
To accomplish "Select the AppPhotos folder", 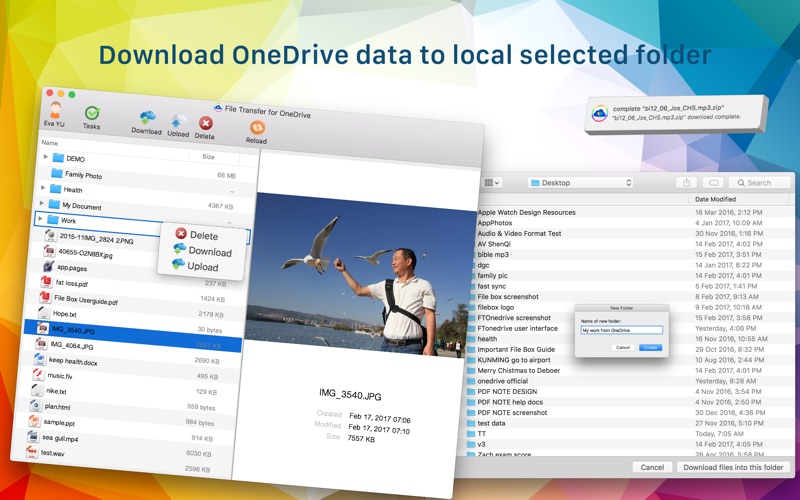I will 494,223.
